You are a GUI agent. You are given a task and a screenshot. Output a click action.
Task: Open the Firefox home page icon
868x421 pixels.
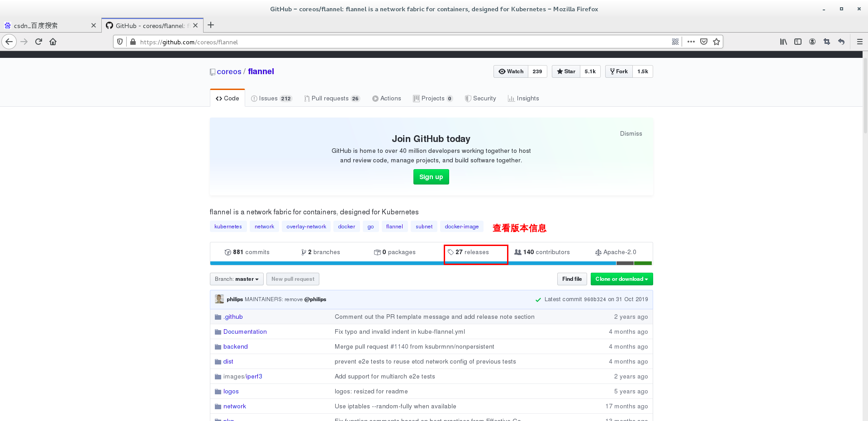click(53, 42)
